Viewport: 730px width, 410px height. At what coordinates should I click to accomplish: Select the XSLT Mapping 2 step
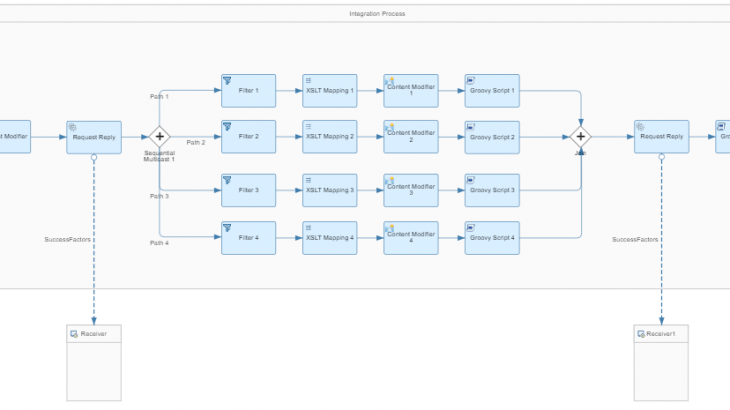point(330,137)
